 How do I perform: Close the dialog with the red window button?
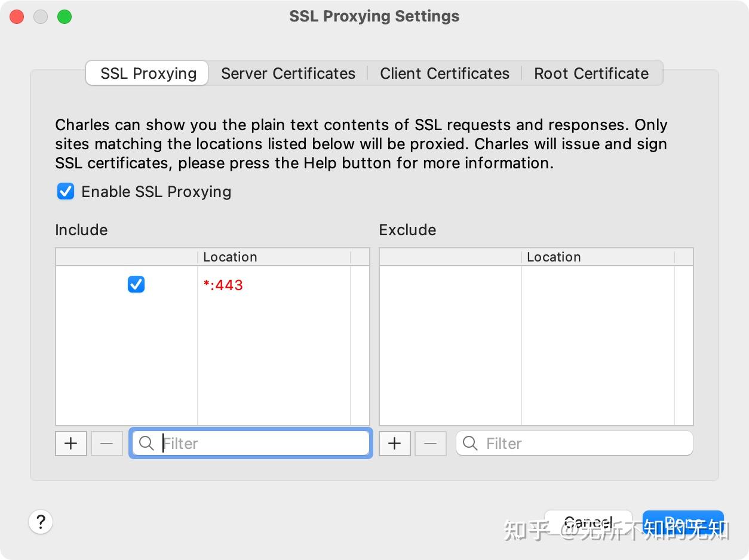pyautogui.click(x=17, y=17)
